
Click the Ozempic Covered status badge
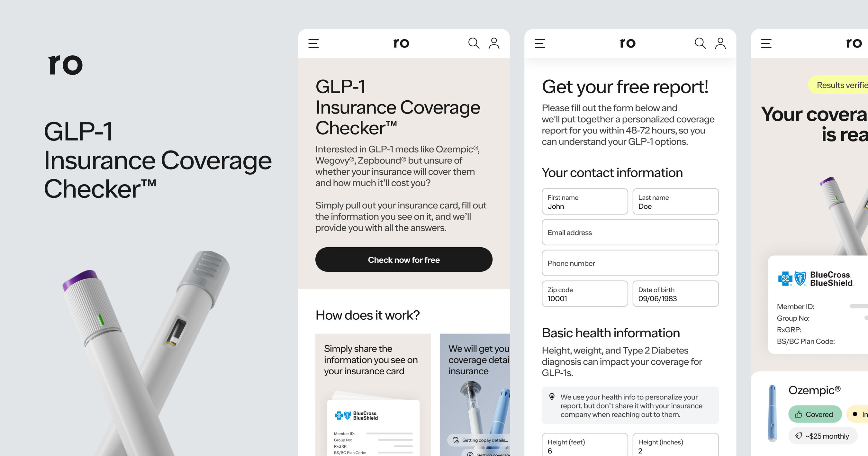click(x=813, y=414)
